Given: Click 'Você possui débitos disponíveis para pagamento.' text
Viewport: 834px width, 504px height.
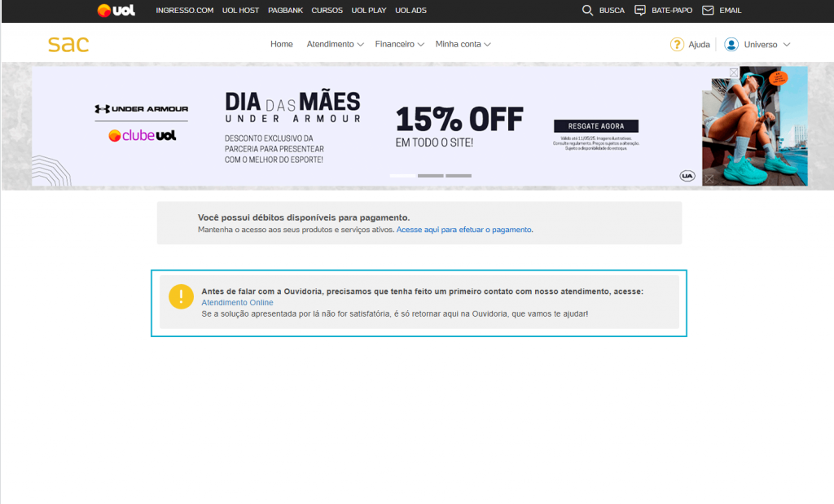Looking at the screenshot, I should tap(304, 217).
